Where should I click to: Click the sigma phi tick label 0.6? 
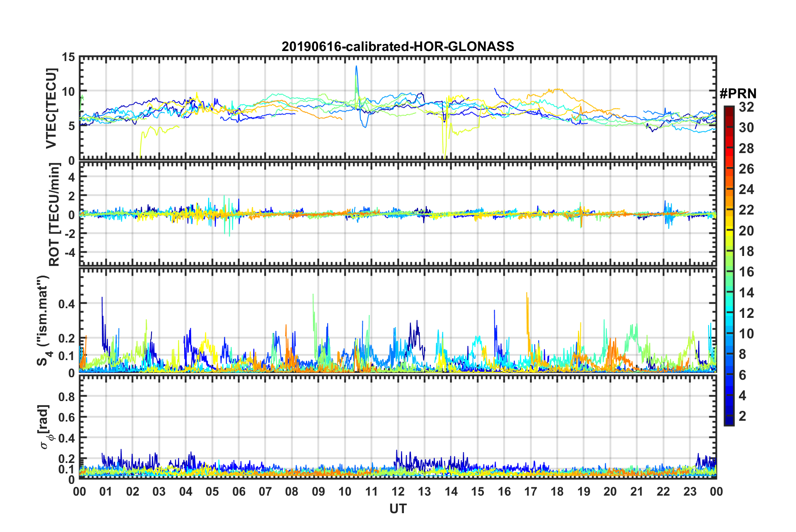pos(67,417)
